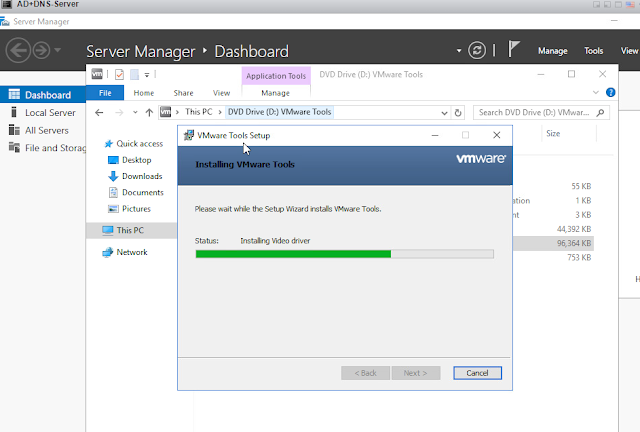Screen dimensions: 640x432
Task: Cancel the VMware Tools installation
Action: 477,373
